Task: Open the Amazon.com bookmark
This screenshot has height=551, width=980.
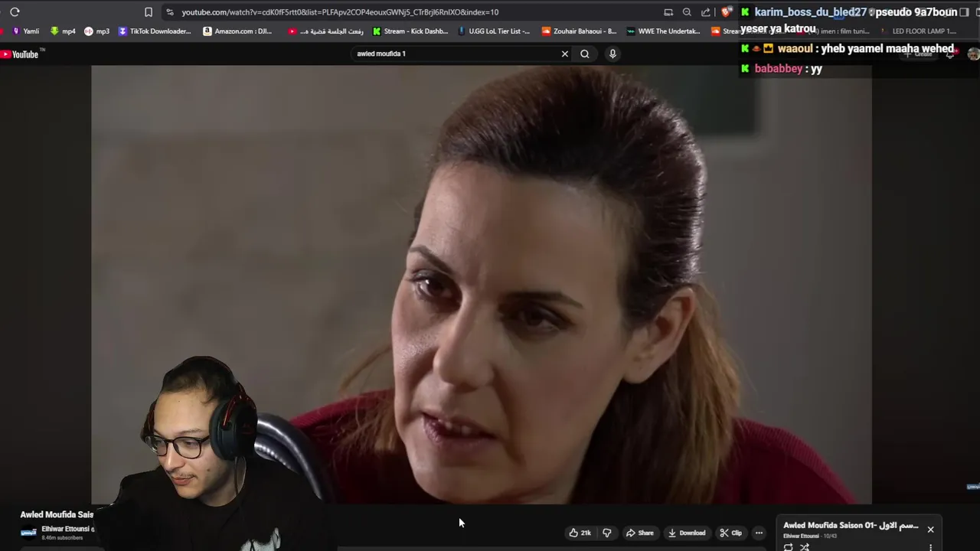Action: 237,31
